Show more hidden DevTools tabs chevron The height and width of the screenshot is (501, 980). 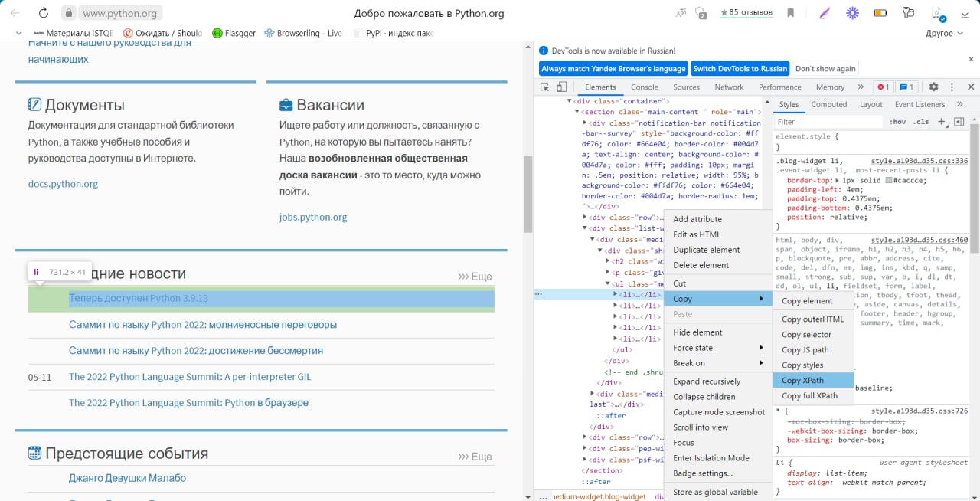(x=861, y=87)
